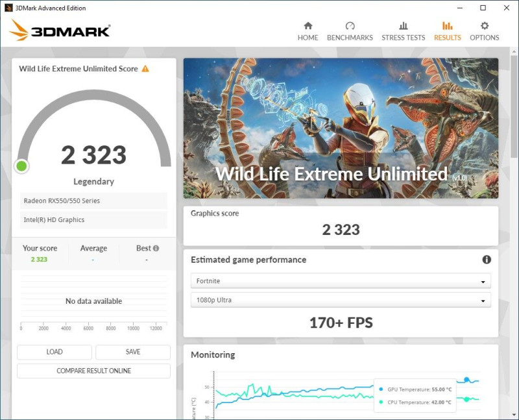Screen dimensions: 519x420
Task: Click COMPARE RESULT ONLINE
Action: [93, 371]
